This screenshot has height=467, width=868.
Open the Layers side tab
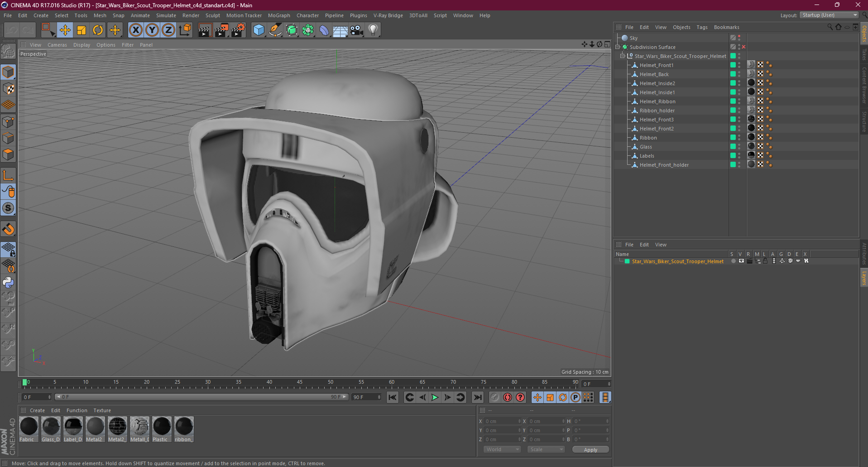[864, 277]
